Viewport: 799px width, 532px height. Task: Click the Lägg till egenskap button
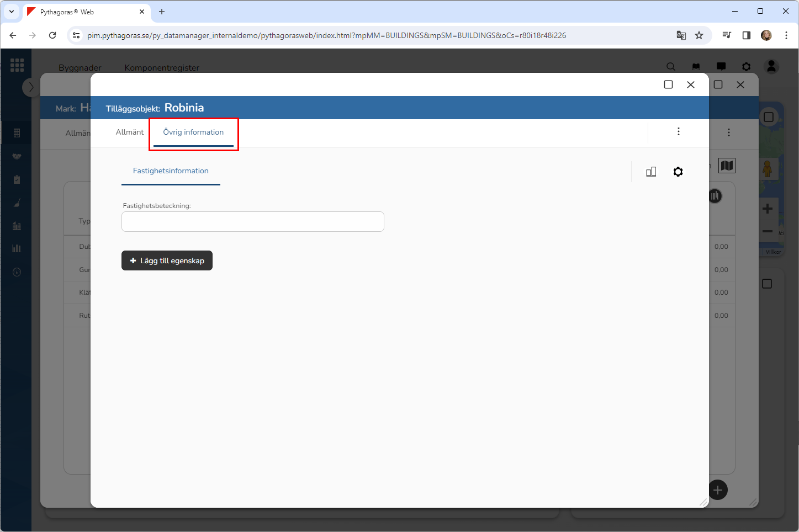[167, 260]
